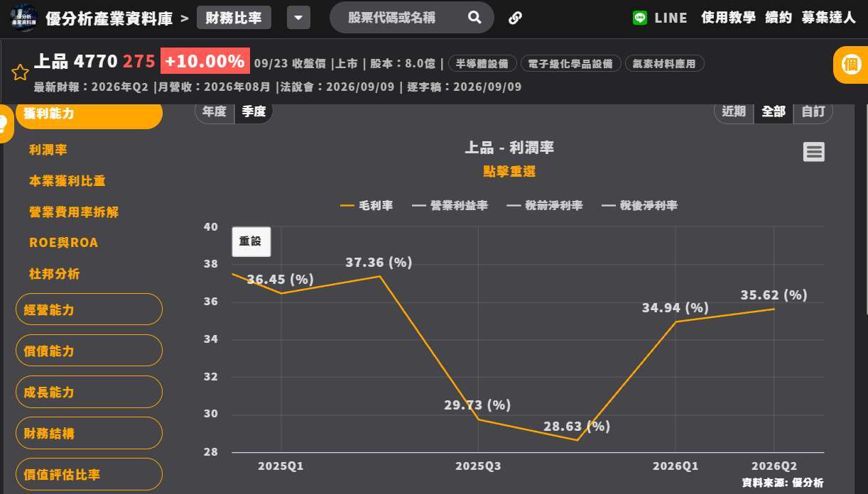Click the 2026Q2 data point 35.62 (%)

click(x=774, y=309)
